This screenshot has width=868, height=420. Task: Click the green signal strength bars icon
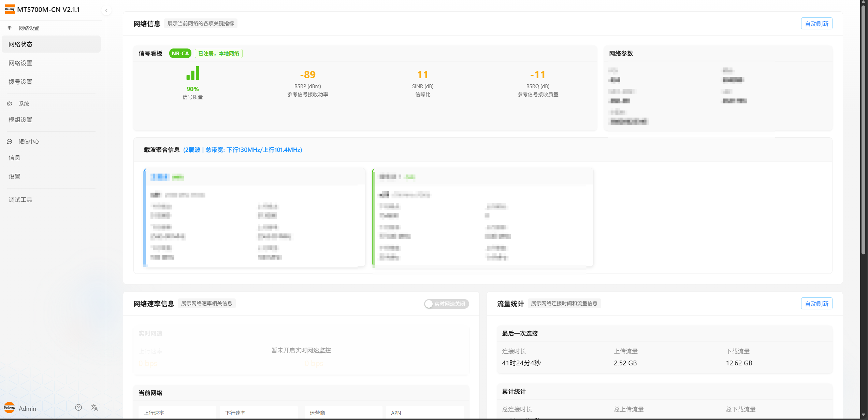[x=193, y=73]
